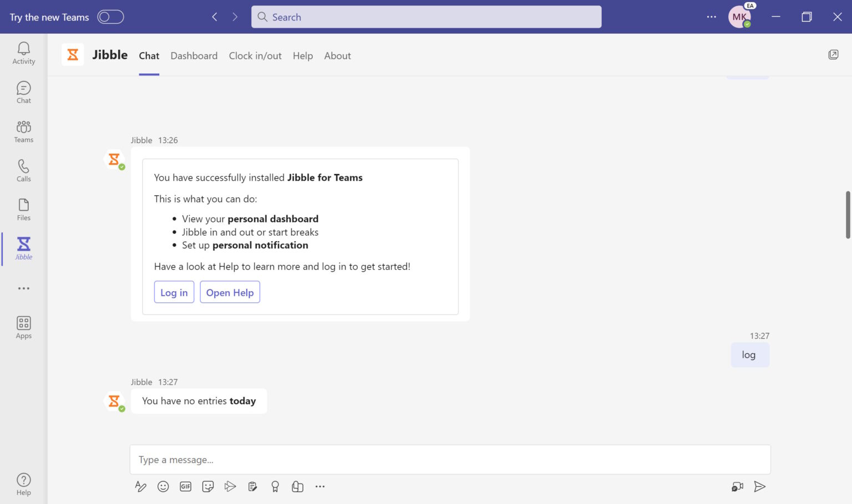Open the About tab of Jibble
The width and height of the screenshot is (852, 504).
(337, 55)
